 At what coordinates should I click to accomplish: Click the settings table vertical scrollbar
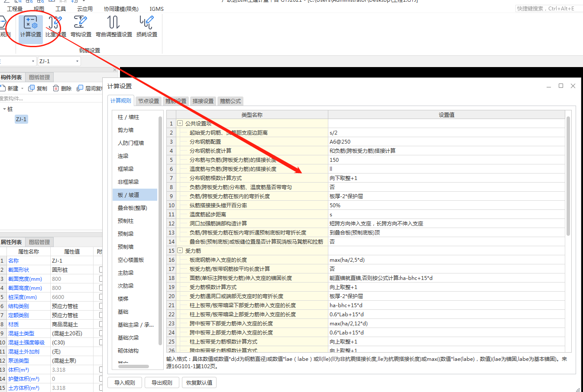568,175
